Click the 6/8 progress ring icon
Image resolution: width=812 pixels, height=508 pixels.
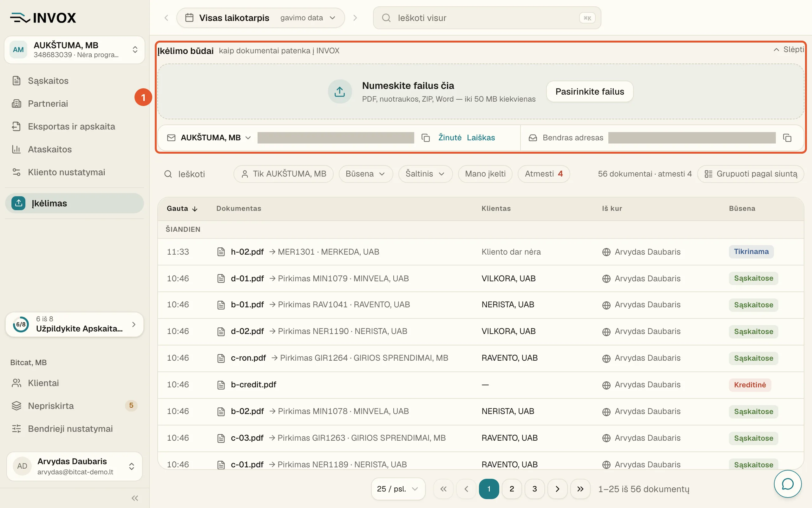click(21, 324)
